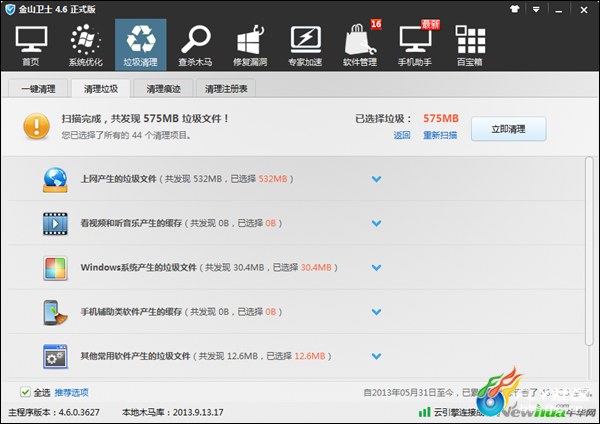Open 修复漏洞 patch repair icon
Viewport: 600px width, 424px height.
pyautogui.click(x=250, y=45)
